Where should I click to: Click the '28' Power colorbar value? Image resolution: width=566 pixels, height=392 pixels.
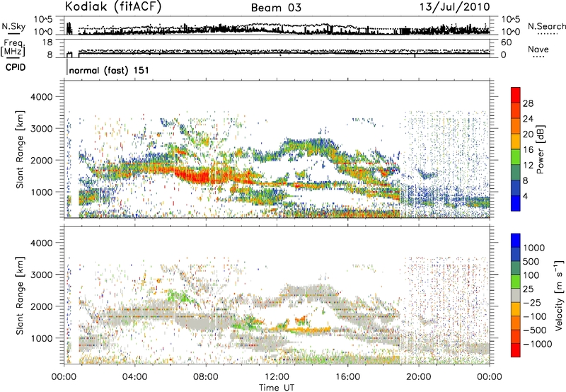click(x=528, y=103)
